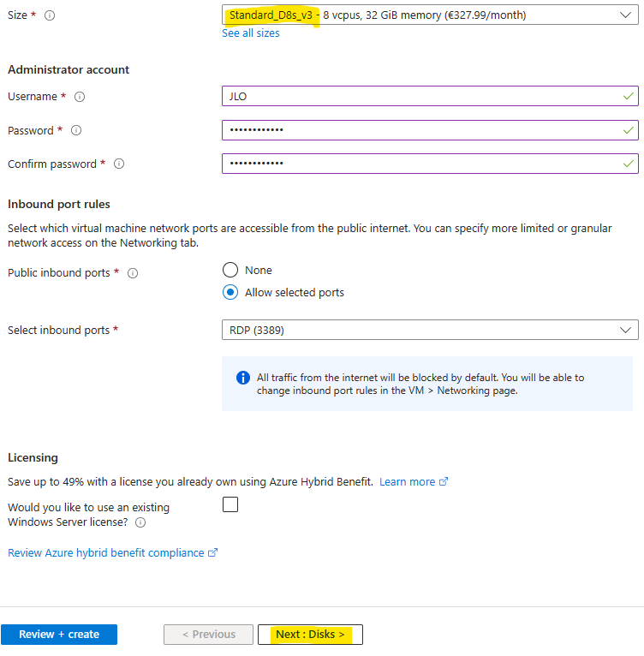
Task: Open the See all sizes link
Action: pyautogui.click(x=251, y=33)
